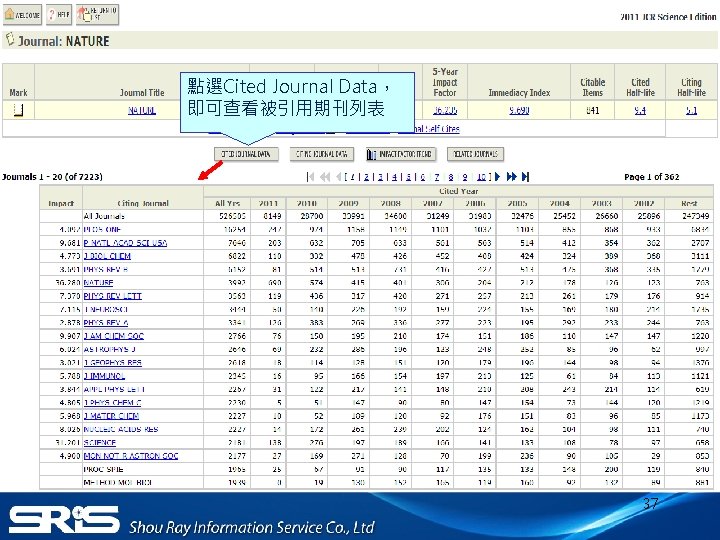Viewport: 720px width, 540px height.
Task: Open citing journal J NEUROSCI
Action: pyautogui.click(x=106, y=309)
